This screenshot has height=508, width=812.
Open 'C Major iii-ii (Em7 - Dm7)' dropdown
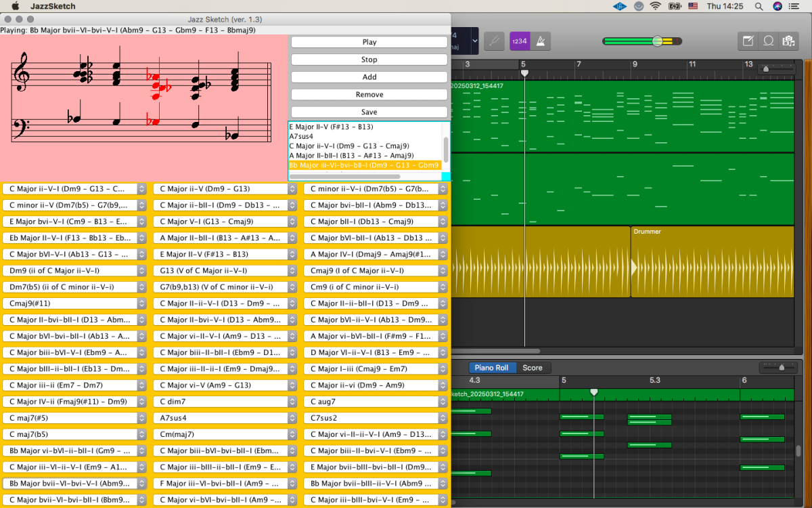point(75,385)
